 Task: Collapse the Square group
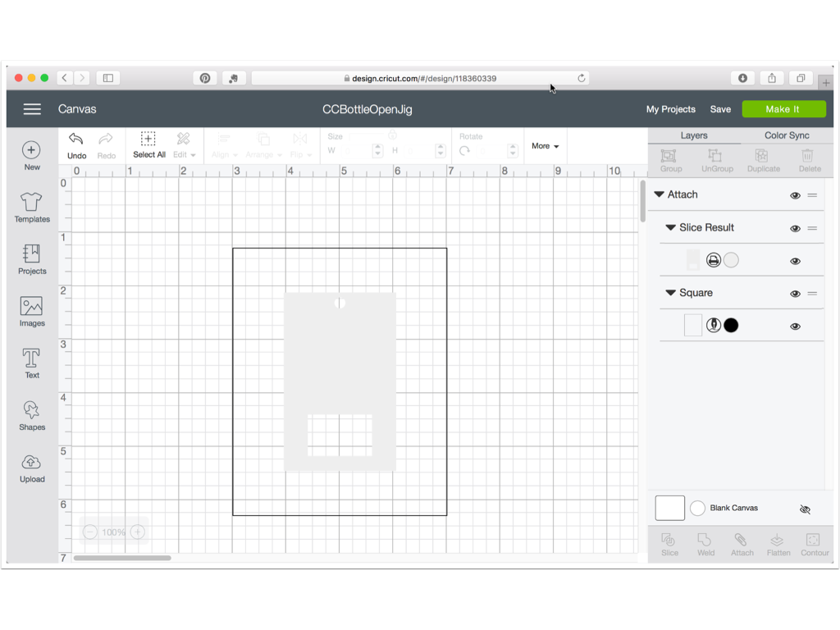[670, 293]
